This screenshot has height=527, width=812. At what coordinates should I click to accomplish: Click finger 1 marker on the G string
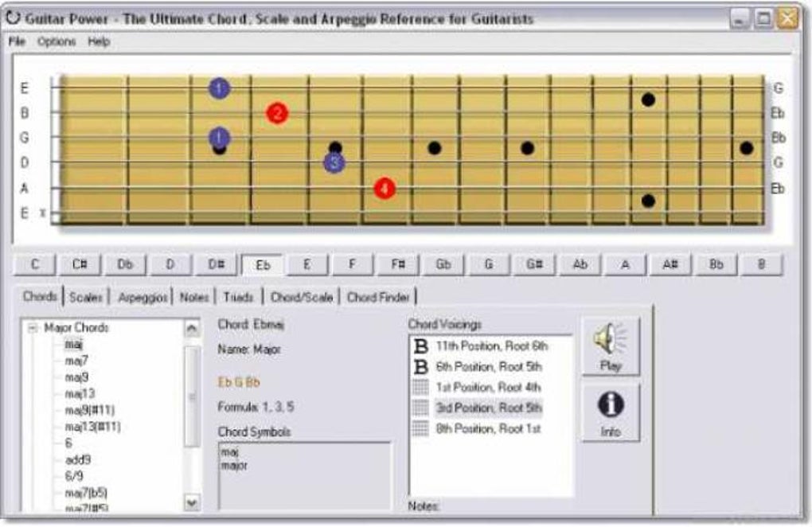pos(220,138)
